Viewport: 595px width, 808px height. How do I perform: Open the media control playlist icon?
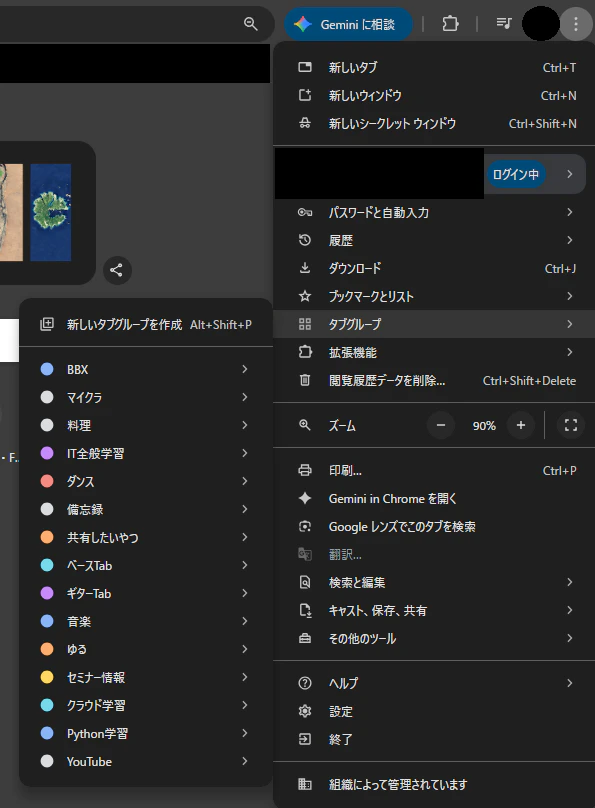coord(504,23)
